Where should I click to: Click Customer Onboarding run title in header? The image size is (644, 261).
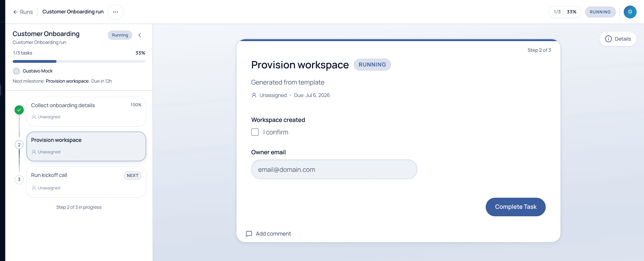[x=73, y=12]
